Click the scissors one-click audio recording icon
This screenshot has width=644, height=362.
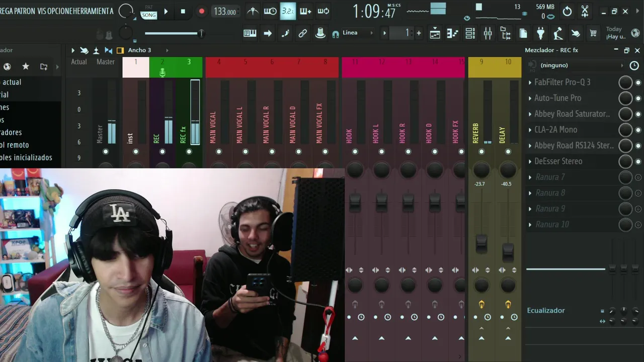585,11
